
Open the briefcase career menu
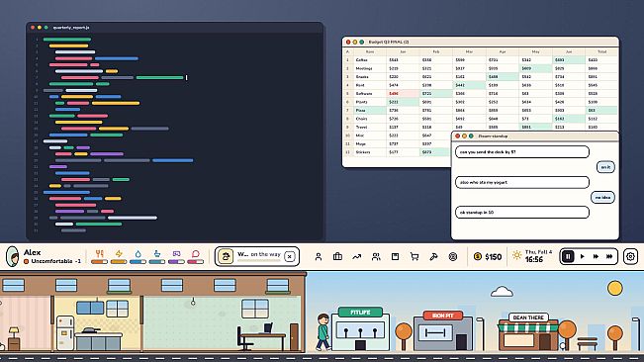[337, 257]
